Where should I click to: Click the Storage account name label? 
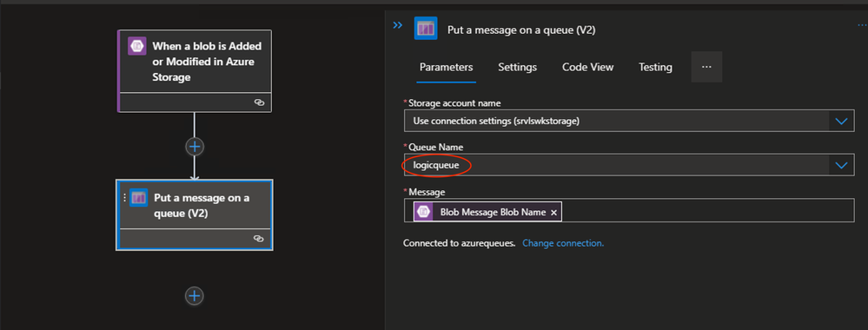[x=454, y=103]
